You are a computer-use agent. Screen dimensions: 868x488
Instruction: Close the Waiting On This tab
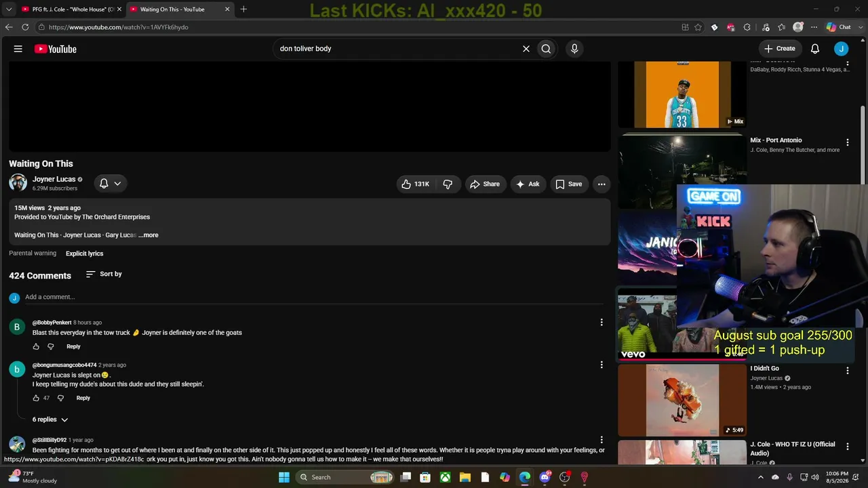227,9
